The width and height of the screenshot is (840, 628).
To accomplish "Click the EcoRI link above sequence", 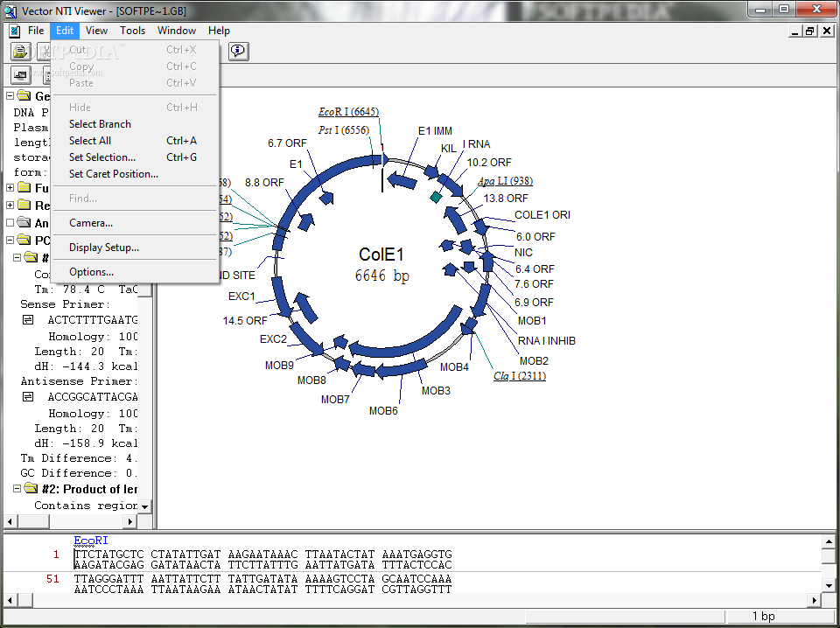I will click(x=91, y=541).
